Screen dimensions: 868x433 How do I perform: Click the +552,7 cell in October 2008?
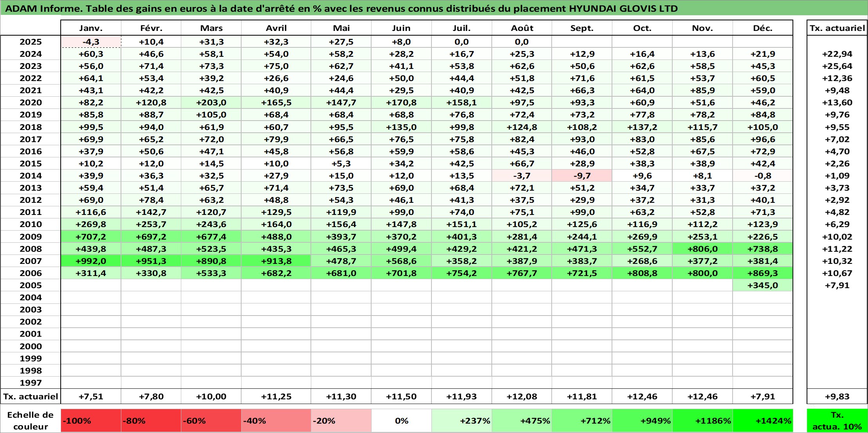coord(642,249)
